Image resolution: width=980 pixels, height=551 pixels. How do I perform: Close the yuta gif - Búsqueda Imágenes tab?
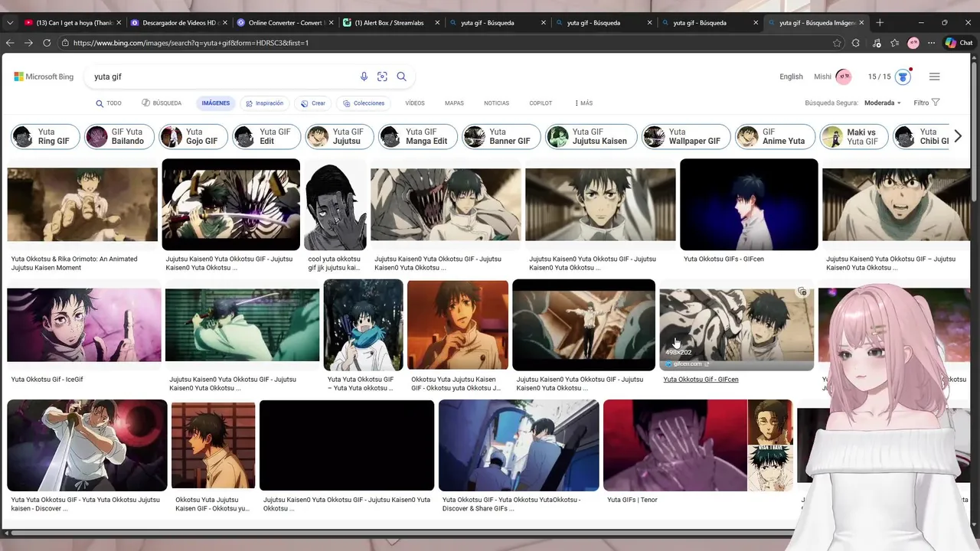pyautogui.click(x=861, y=23)
